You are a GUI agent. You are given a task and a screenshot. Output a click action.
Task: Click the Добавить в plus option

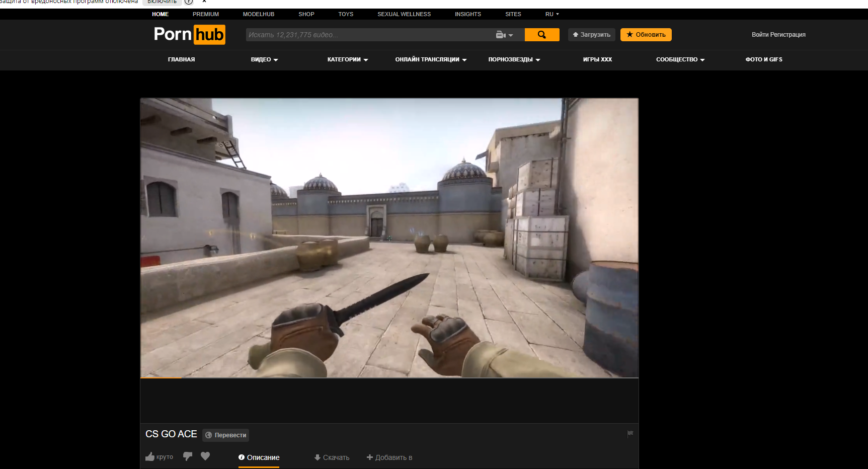(x=389, y=457)
